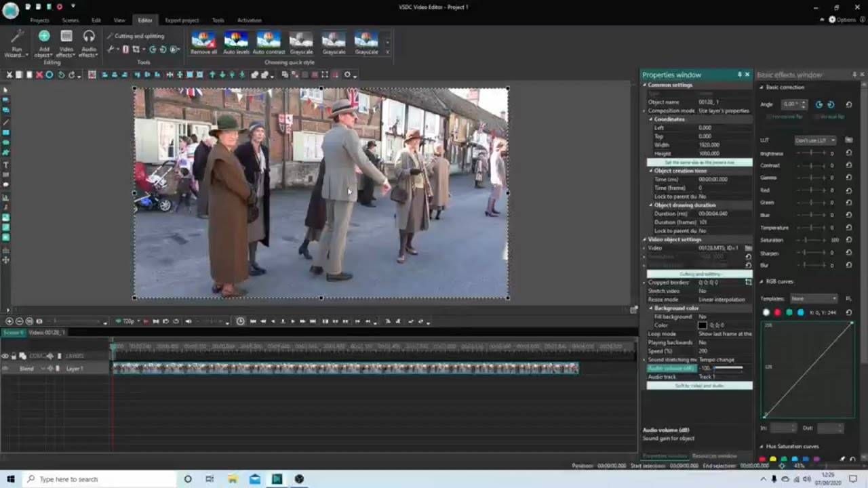Open the Export project tab

click(x=182, y=20)
